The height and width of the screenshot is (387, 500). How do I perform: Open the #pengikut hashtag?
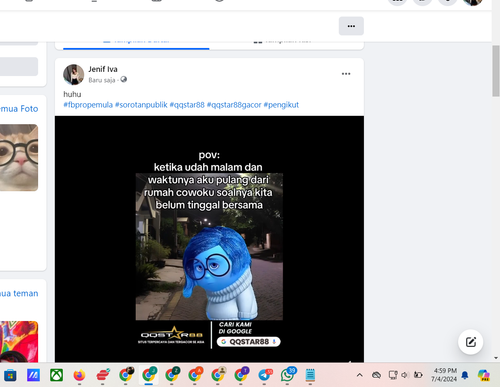pos(281,105)
